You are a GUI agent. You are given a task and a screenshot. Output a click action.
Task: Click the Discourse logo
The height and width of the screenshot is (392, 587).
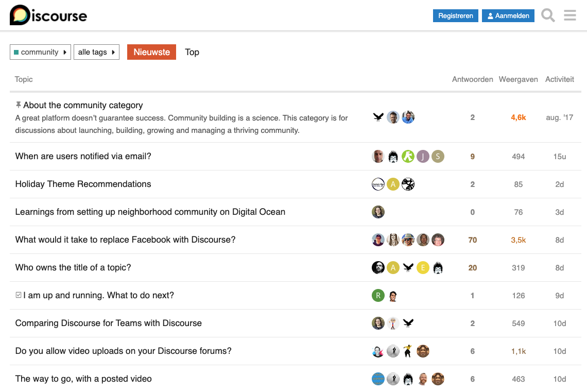coord(48,15)
